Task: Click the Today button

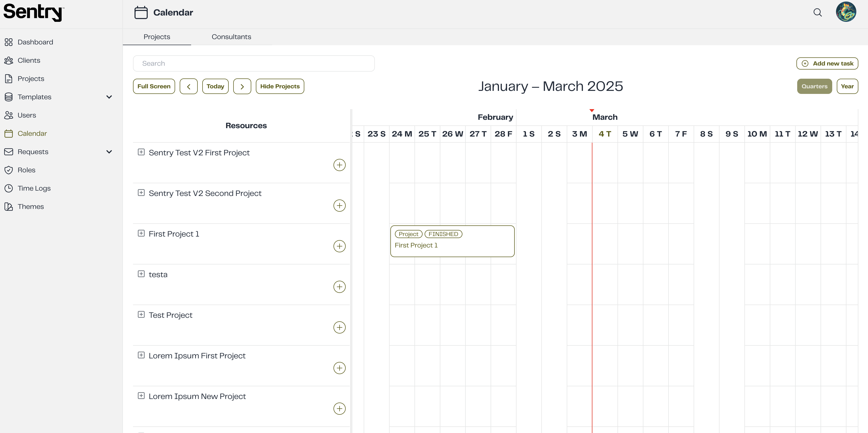Action: click(215, 86)
